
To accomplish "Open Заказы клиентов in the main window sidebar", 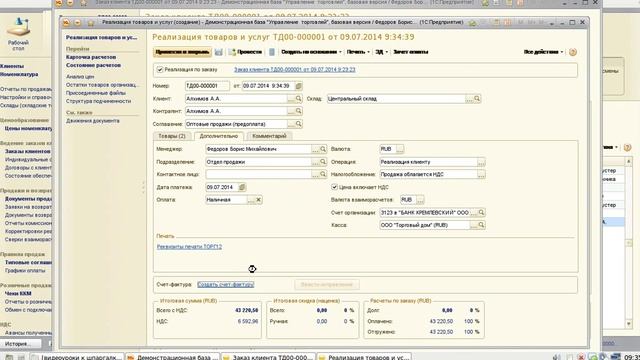I will (27, 151).
